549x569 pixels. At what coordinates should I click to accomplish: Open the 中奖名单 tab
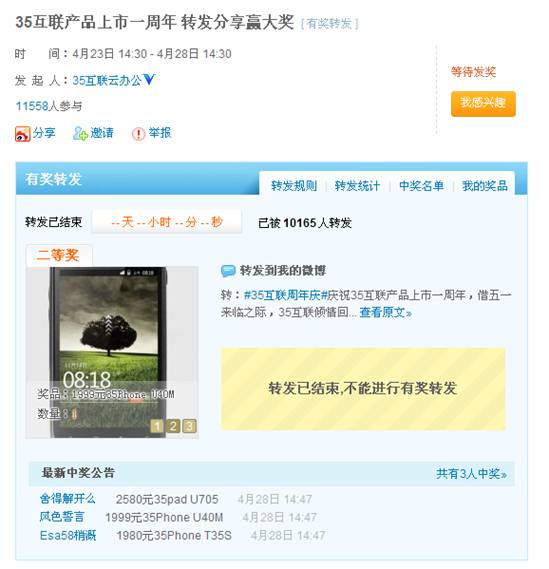click(x=421, y=186)
